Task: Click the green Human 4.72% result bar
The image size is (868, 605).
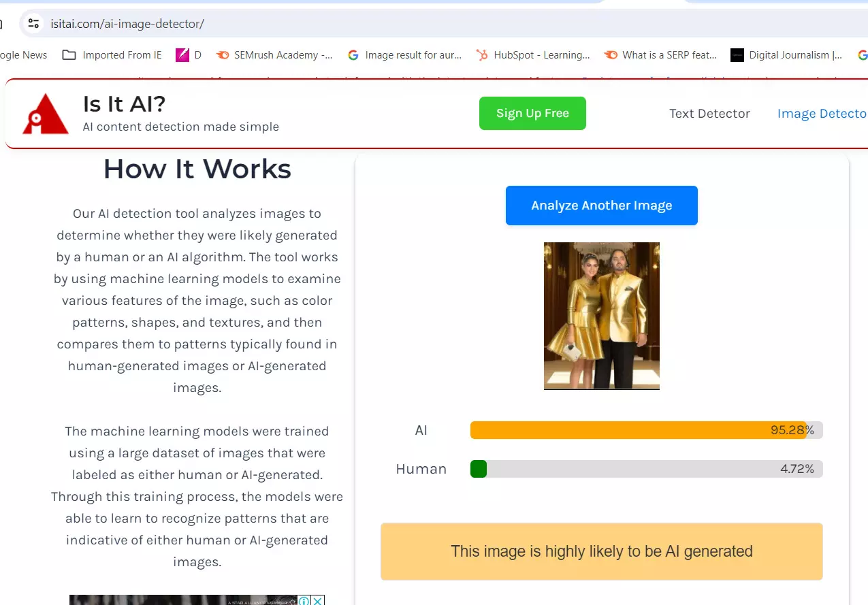Action: click(x=479, y=469)
